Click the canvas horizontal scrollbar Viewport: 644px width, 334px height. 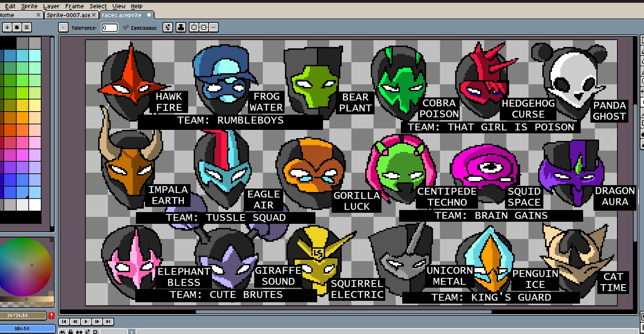[343, 312]
